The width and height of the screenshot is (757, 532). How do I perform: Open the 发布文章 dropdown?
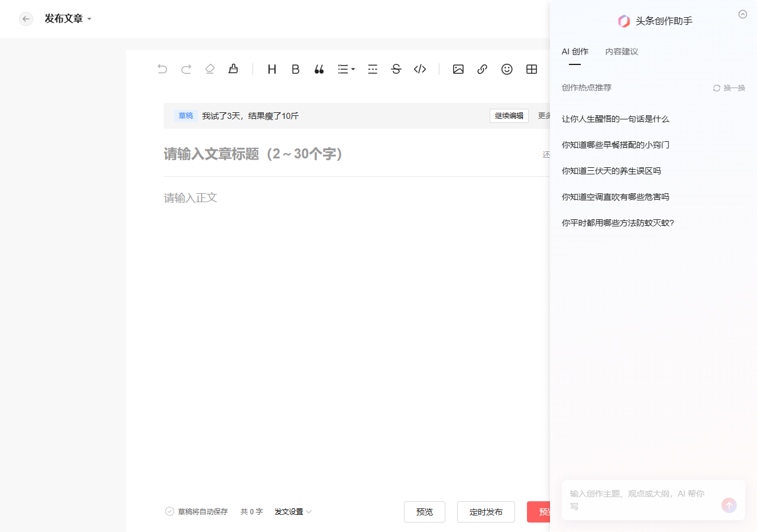(x=68, y=19)
